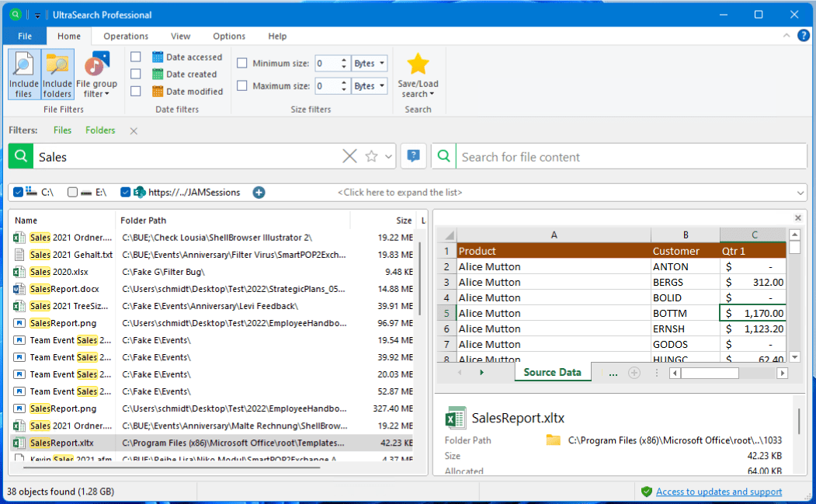The width and height of the screenshot is (816, 504).
Task: Increase the Minimum size spinner value
Action: point(343,60)
